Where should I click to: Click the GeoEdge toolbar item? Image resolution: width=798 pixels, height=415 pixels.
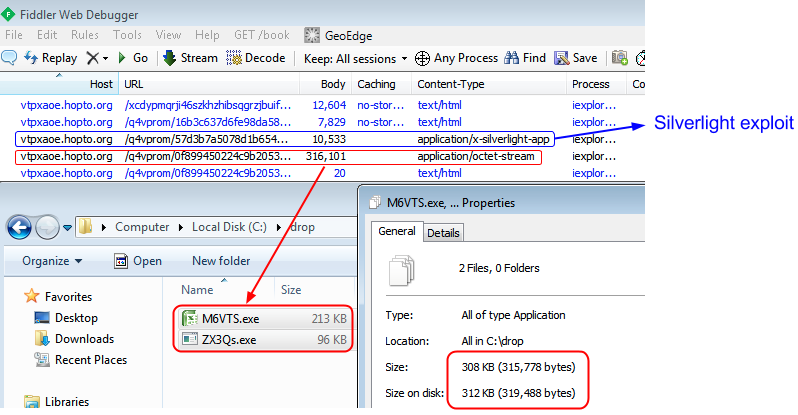pyautogui.click(x=338, y=35)
